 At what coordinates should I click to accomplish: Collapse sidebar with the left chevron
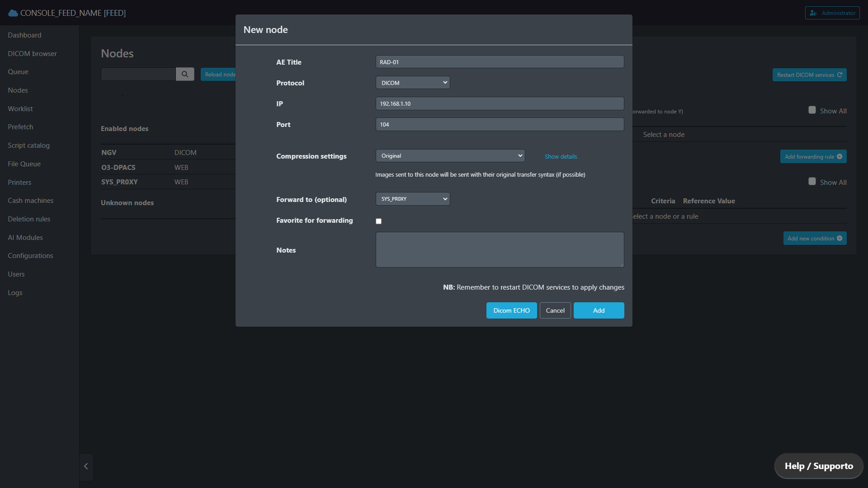coord(86,466)
